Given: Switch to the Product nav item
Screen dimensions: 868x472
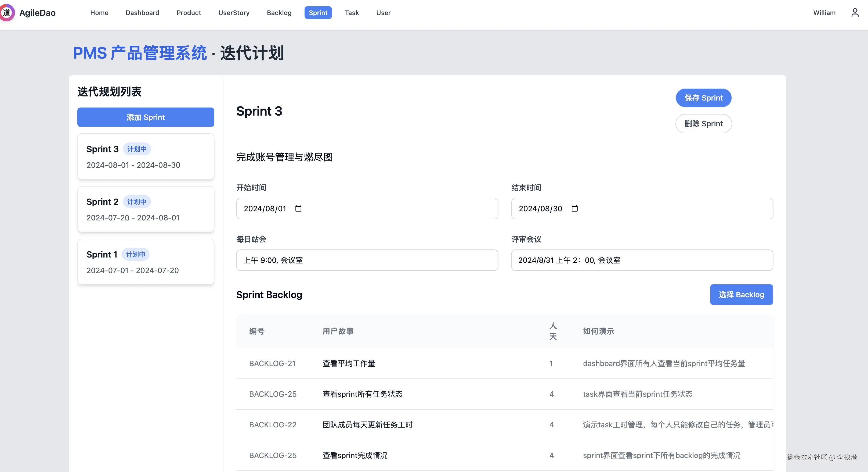Looking at the screenshot, I should (189, 12).
